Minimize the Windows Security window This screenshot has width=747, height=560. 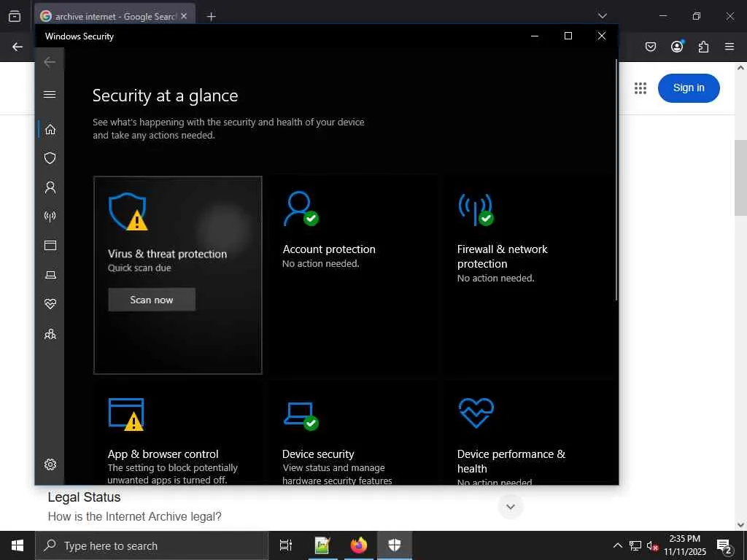click(x=535, y=36)
